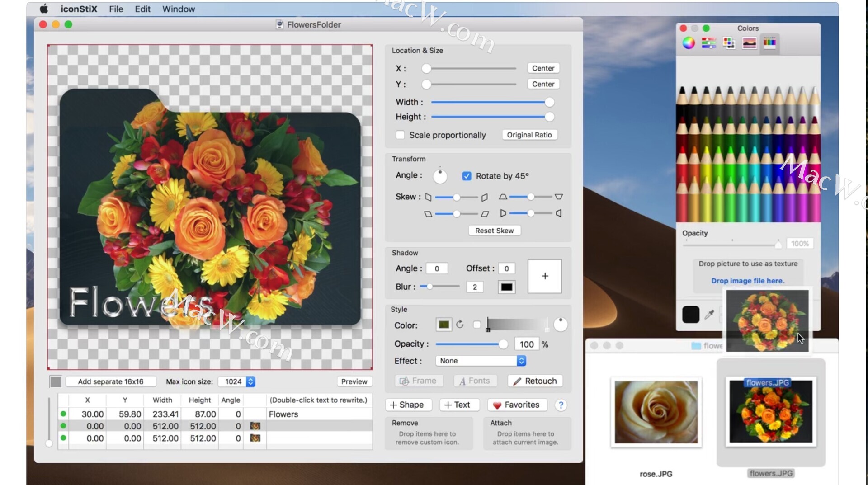
Task: Click the Width slider handle
Action: tap(549, 102)
